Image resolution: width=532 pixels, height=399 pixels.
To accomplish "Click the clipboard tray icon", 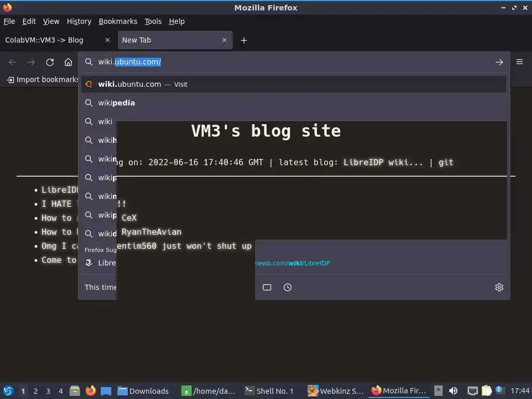I will point(486,391).
